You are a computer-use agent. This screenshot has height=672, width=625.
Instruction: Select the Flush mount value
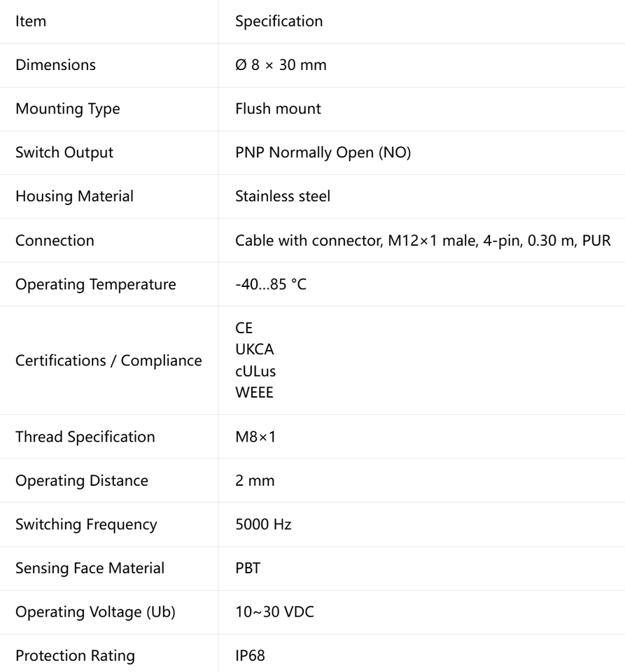(278, 109)
